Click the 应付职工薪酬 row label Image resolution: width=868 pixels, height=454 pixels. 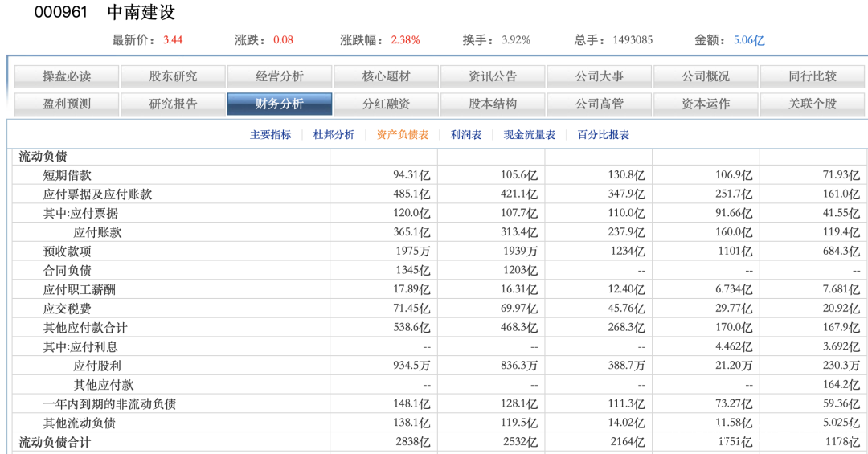[x=79, y=289]
